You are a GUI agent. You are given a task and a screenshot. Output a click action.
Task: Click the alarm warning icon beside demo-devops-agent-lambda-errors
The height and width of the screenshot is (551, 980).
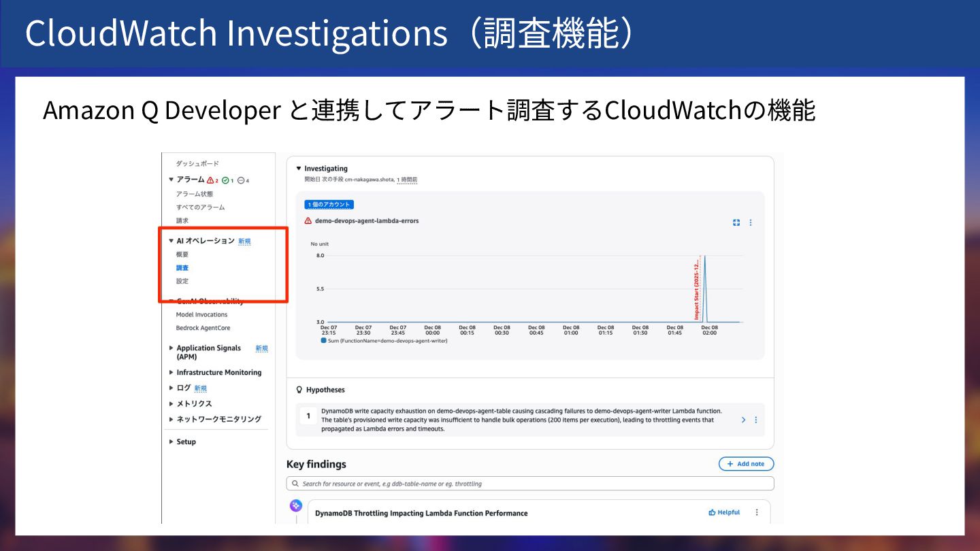(308, 221)
